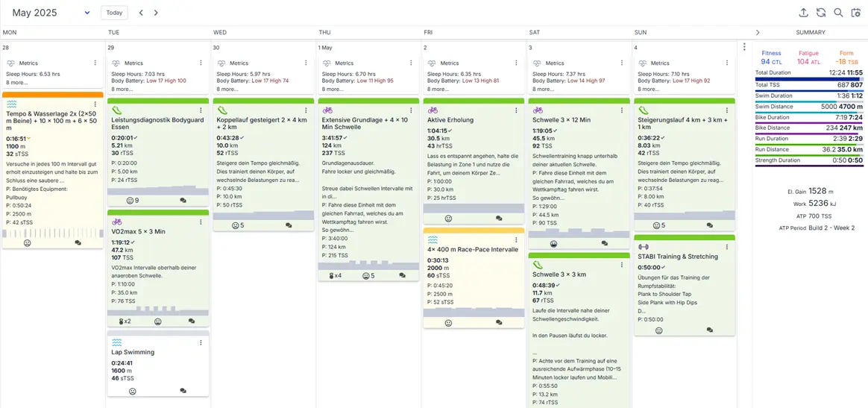Open the May 2025 month dropdown
Viewport: 868px width, 408px height.
coord(87,13)
